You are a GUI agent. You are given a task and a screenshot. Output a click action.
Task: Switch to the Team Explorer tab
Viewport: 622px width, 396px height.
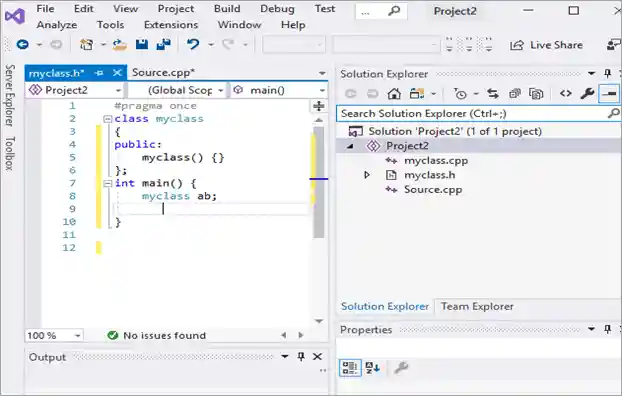[x=477, y=306]
